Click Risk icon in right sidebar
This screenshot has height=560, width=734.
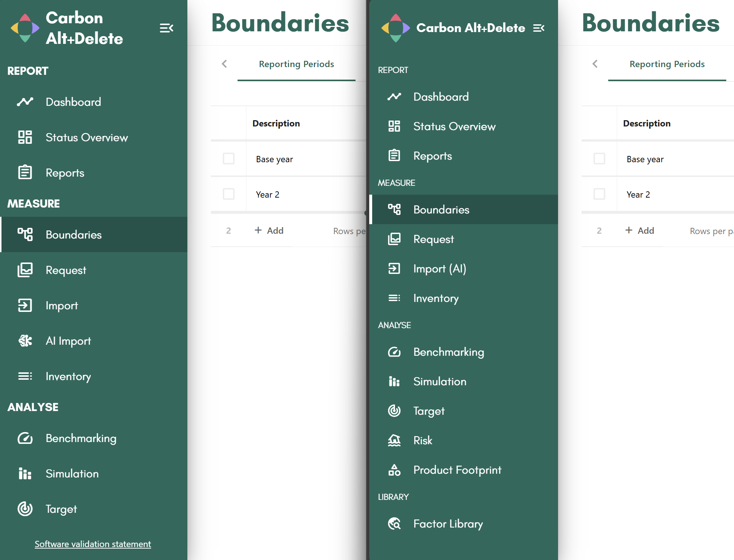pyautogui.click(x=394, y=441)
